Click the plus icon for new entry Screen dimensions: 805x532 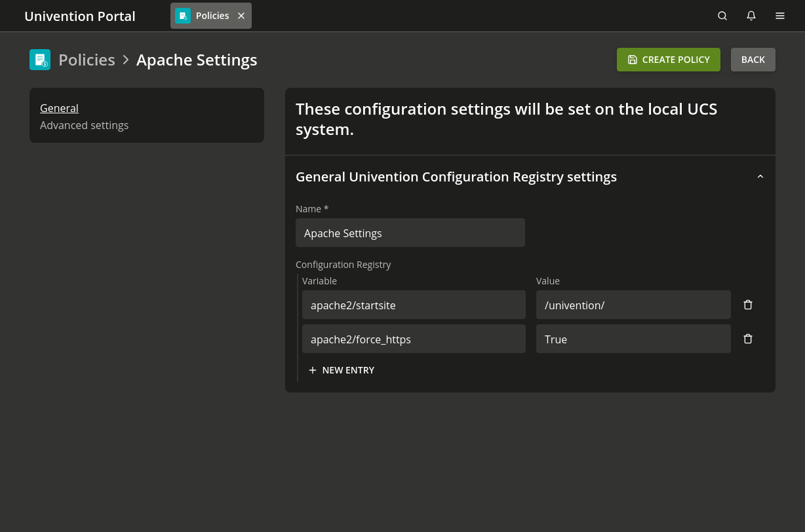click(x=313, y=370)
